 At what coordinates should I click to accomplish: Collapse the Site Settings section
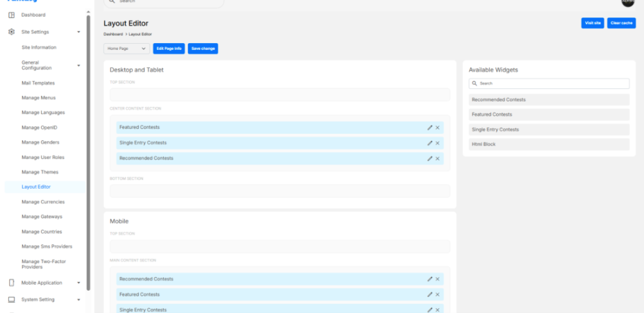(78, 32)
